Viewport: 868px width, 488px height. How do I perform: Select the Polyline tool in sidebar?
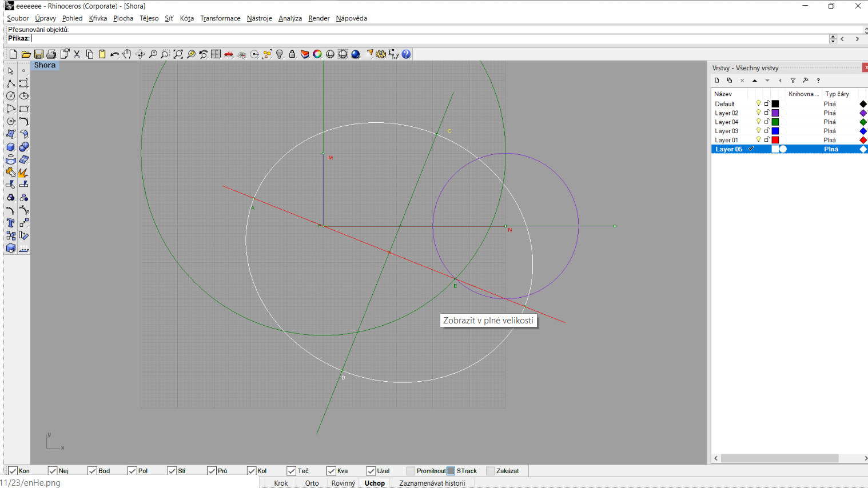coord(10,83)
